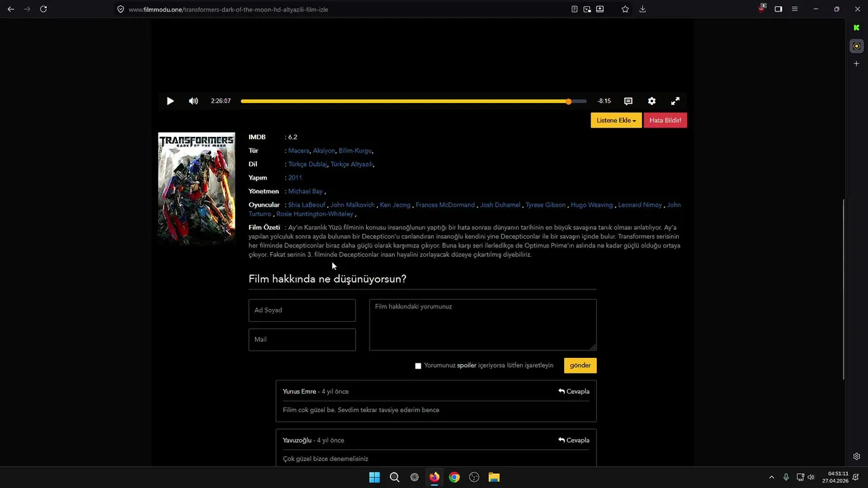Click the shield site-info icon
Viewport: 868px width, 488px height.
point(121,9)
